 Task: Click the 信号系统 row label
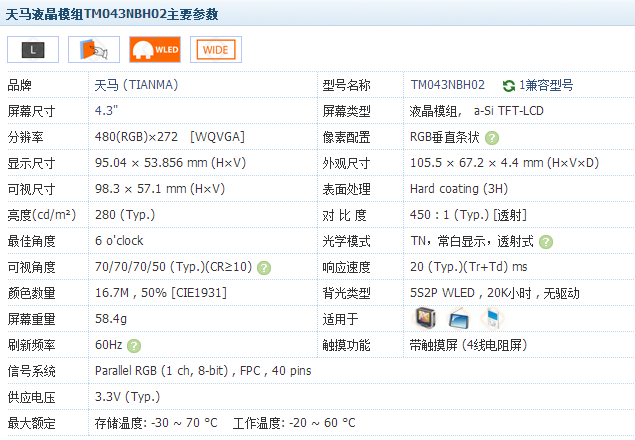(31, 372)
